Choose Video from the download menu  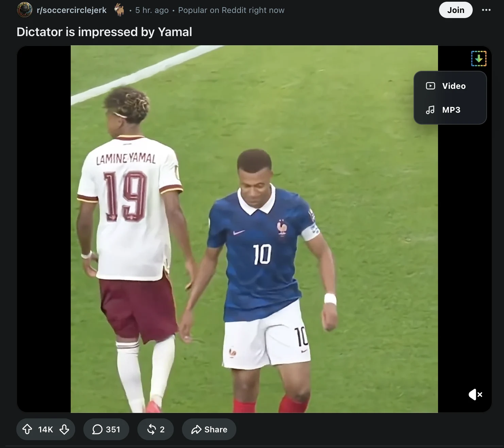pyautogui.click(x=450, y=86)
